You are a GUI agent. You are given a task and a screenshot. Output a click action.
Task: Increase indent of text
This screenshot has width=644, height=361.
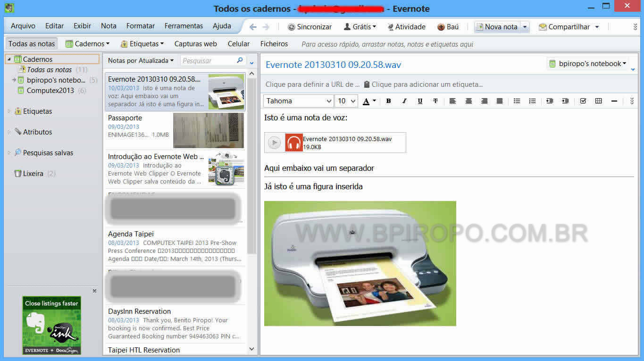tap(565, 101)
